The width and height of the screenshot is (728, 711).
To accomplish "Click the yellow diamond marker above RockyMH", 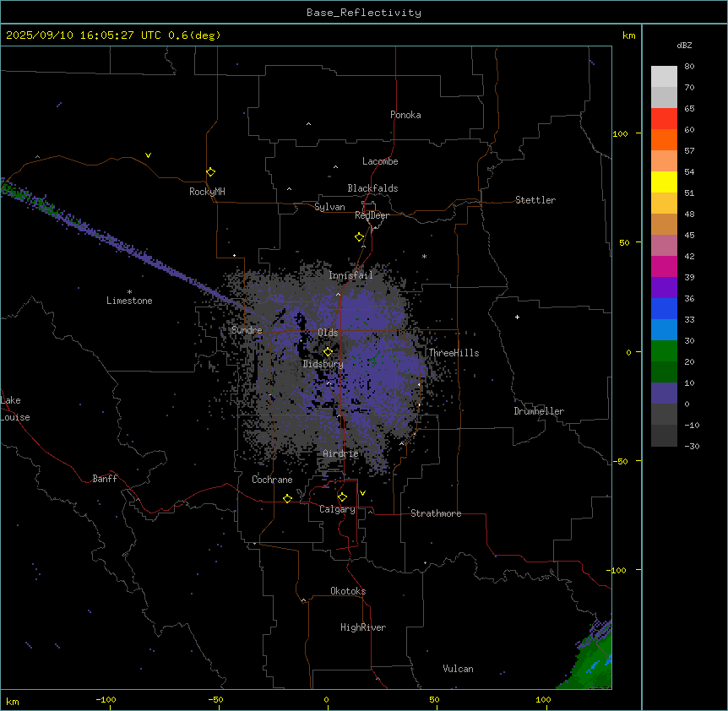I will 210,172.
